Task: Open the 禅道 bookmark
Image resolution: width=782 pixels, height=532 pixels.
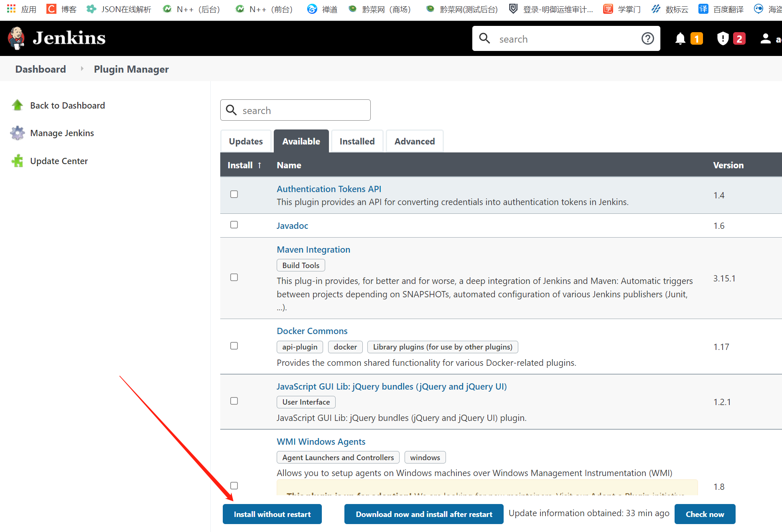Action: click(321, 9)
